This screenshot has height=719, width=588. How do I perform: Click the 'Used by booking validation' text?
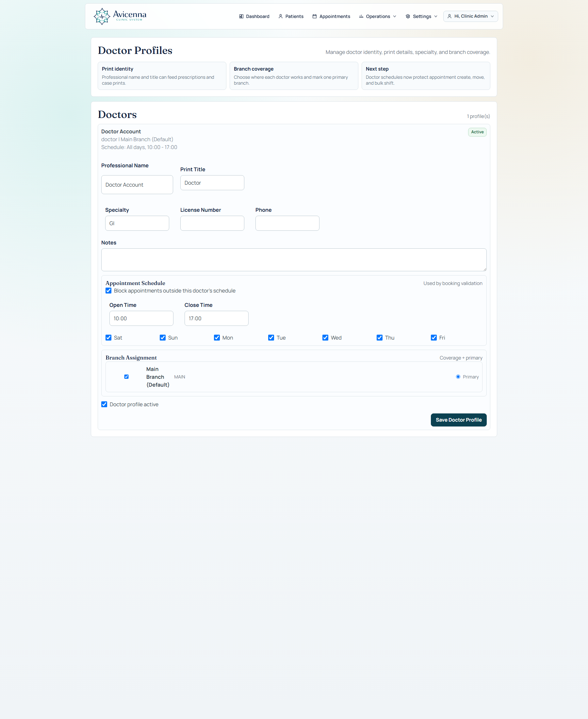[x=453, y=283]
